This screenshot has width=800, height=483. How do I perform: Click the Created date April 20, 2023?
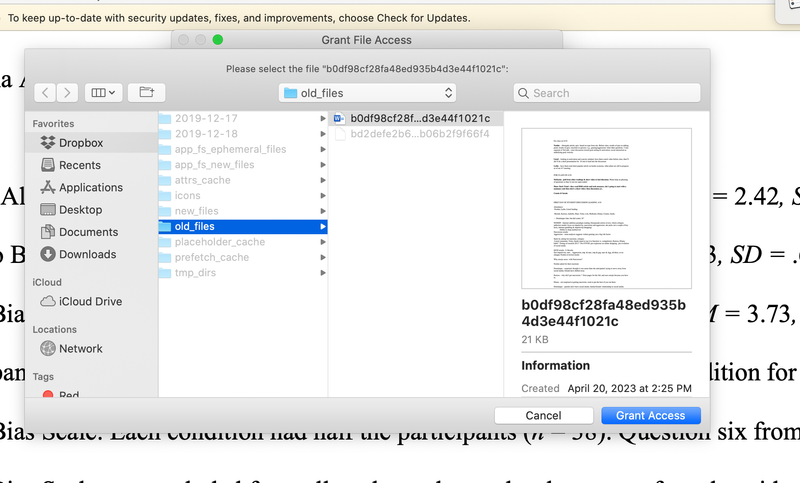pyautogui.click(x=630, y=389)
